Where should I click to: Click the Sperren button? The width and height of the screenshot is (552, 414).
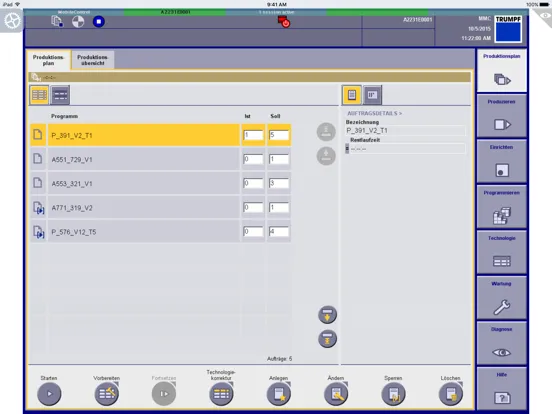point(394,394)
